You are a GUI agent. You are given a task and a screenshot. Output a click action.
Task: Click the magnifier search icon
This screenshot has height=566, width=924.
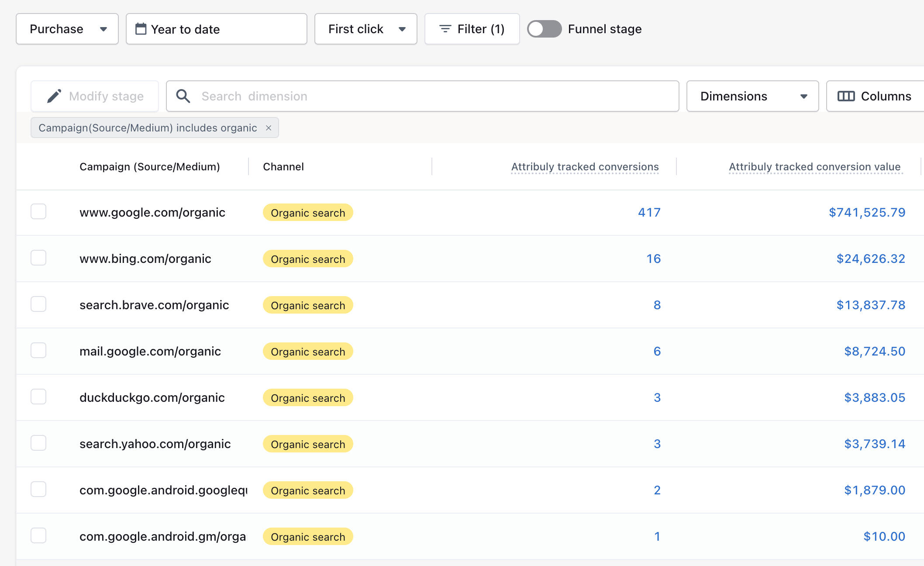(183, 96)
